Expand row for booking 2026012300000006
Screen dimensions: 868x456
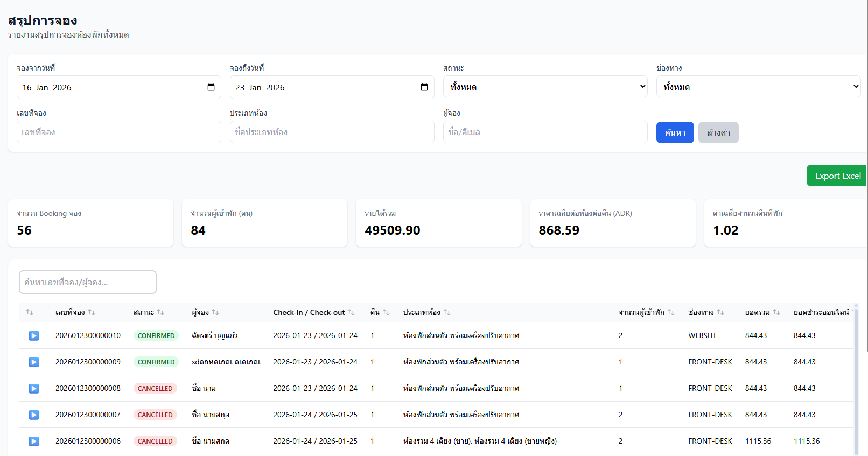point(34,441)
